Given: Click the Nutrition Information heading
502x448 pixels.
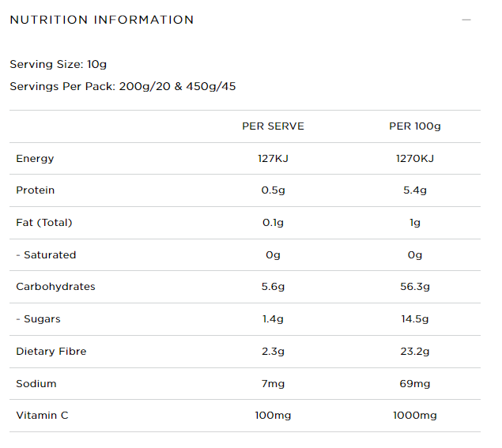Looking at the screenshot, I should [x=102, y=20].
